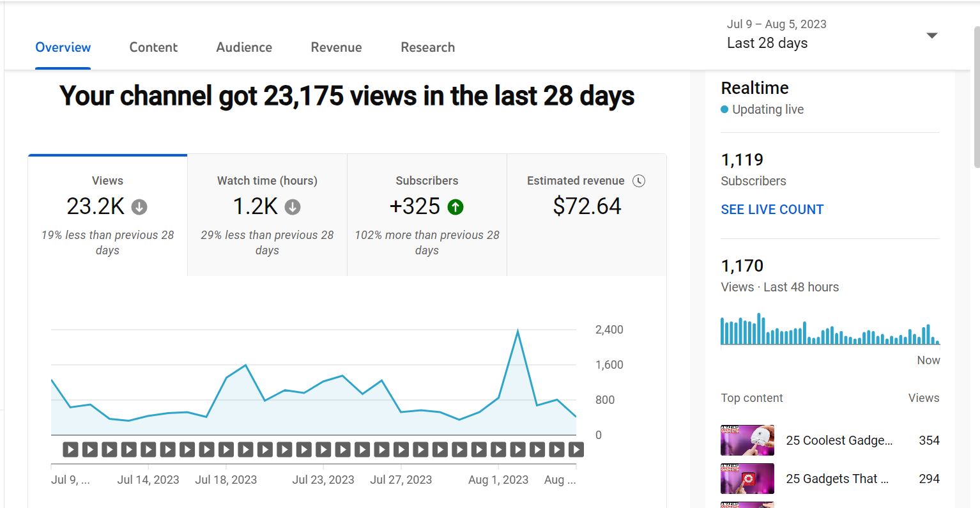The width and height of the screenshot is (980, 508).
Task: Switch to the Content tab
Action: click(x=153, y=47)
